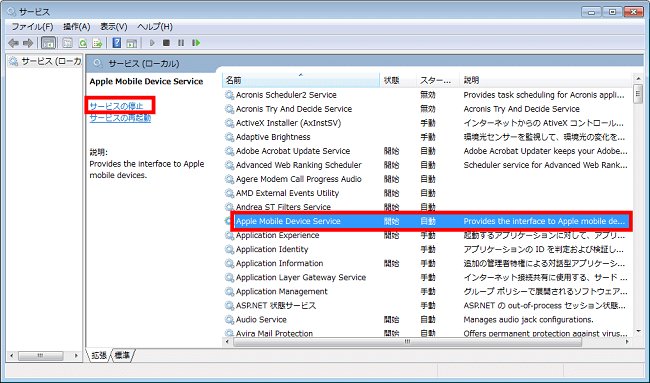Screen dimensions: 650x383
Task: Click the Refresh toolbar icon
Action: pyautogui.click(x=82, y=43)
